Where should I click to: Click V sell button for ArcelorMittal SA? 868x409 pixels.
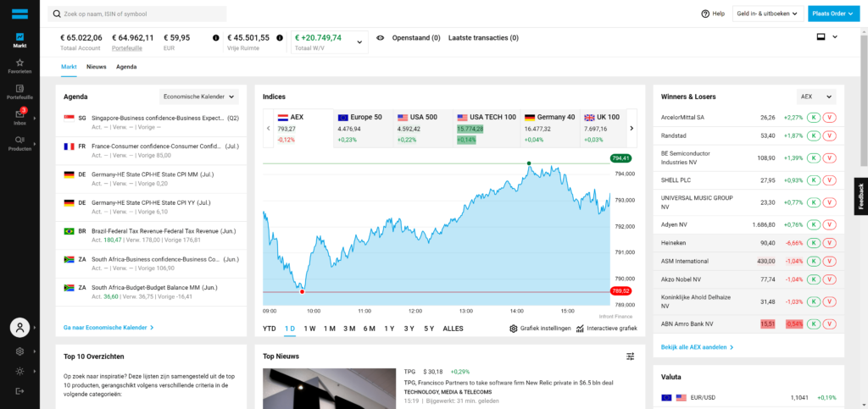829,117
